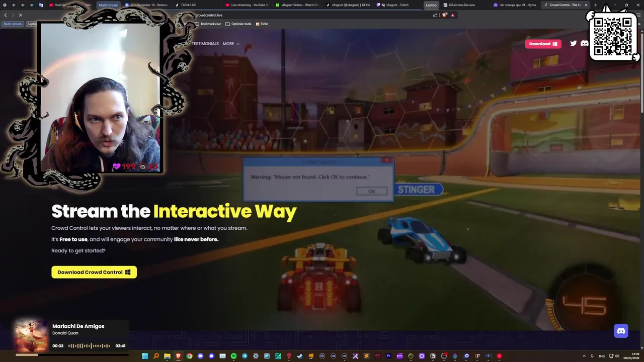Click the pink Download button in header
644x362 pixels.
(x=543, y=44)
